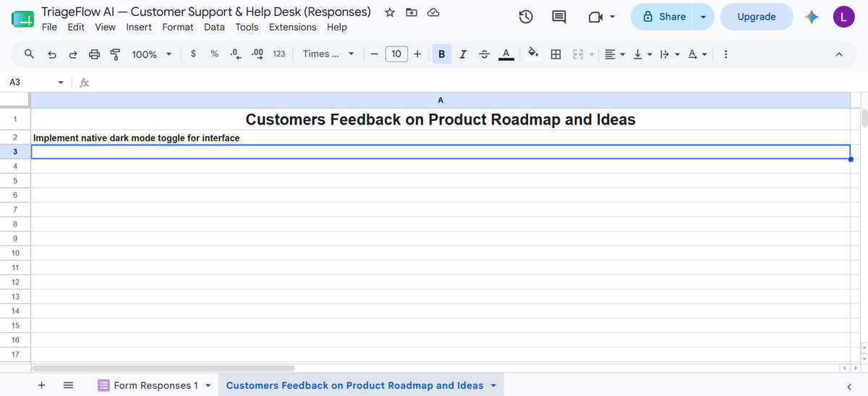The width and height of the screenshot is (868, 396).
Task: Show side panel with bottom-right chevron
Action: coord(849,386)
